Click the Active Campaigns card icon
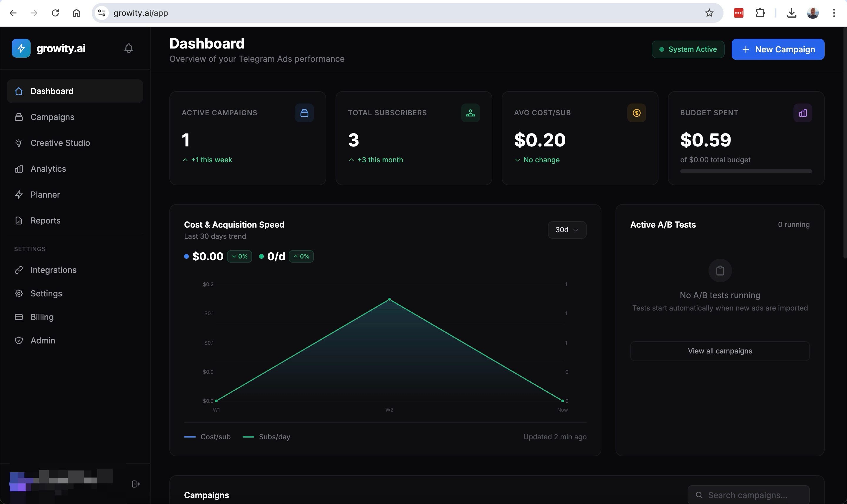The image size is (847, 504). 304,113
